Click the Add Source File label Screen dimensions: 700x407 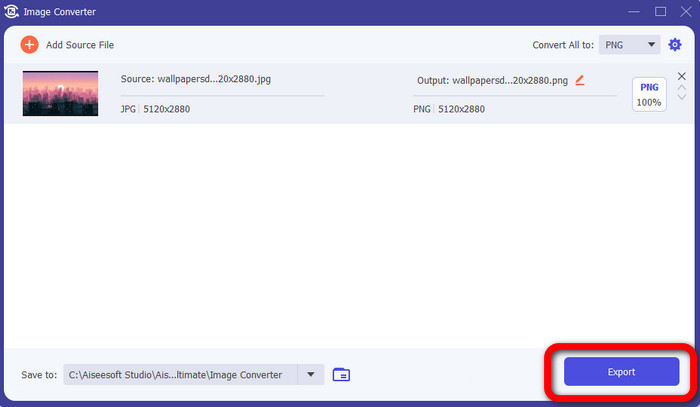click(80, 45)
